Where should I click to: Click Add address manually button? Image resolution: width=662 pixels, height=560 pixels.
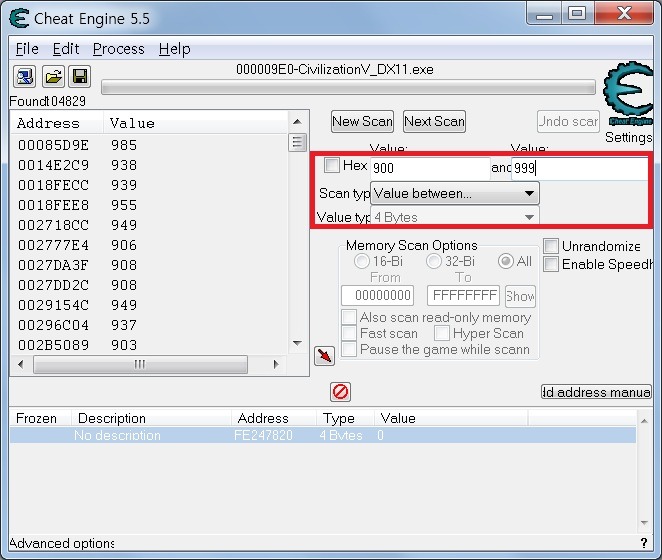coord(596,392)
